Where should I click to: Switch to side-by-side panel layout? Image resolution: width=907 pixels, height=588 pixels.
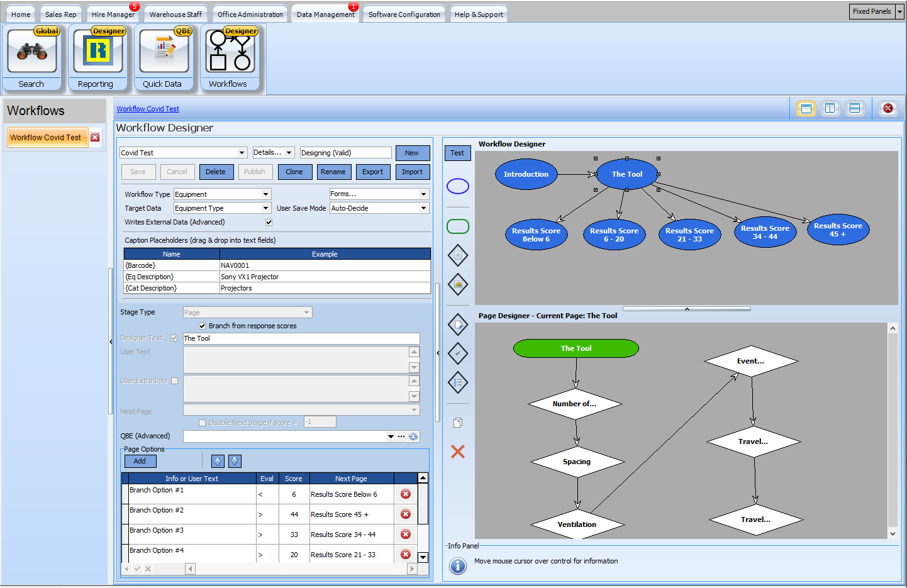pyautogui.click(x=830, y=108)
